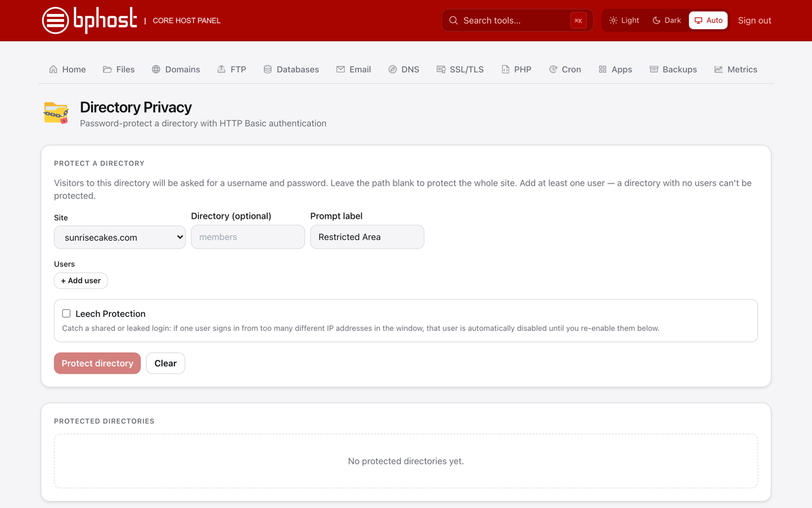This screenshot has height=508, width=812.
Task: Click the Directory Privacy heading
Action: 136,107
